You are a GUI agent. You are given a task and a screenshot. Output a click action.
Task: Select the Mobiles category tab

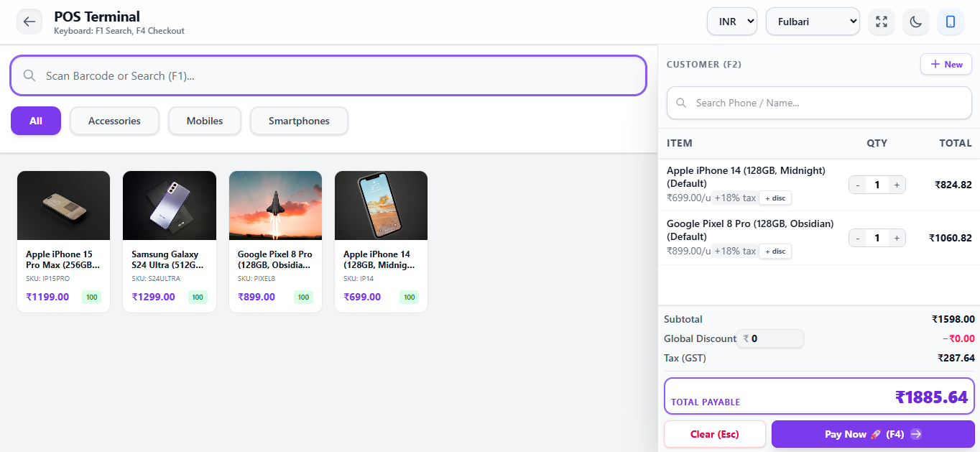205,121
